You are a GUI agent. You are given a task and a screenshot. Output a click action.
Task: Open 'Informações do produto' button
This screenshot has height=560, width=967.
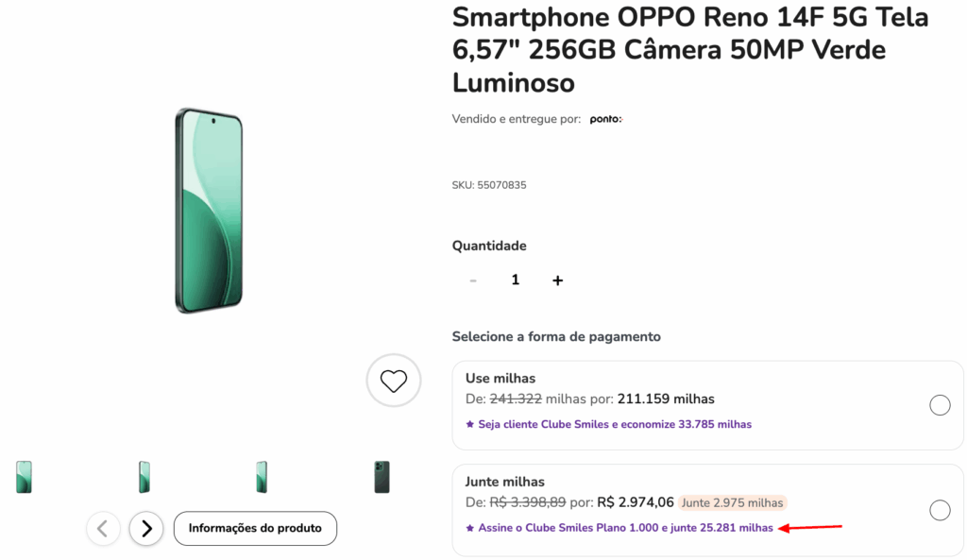(x=255, y=529)
